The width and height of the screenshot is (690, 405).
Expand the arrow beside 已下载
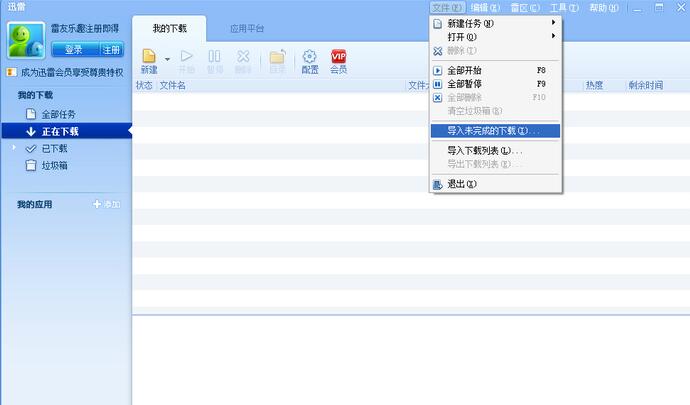coord(14,147)
